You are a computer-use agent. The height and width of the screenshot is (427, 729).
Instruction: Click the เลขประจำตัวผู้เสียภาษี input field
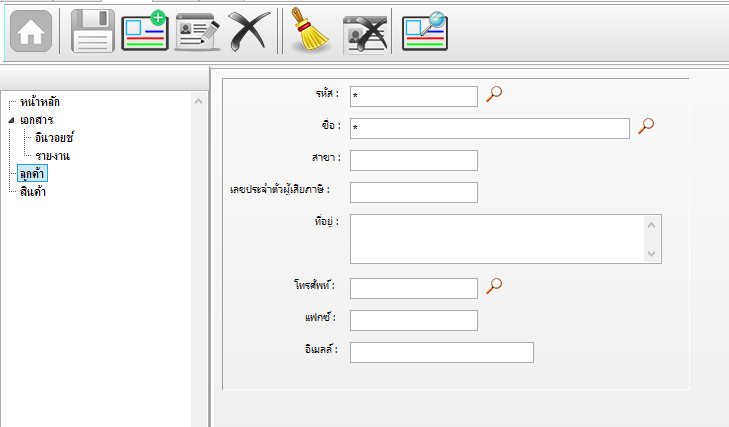pos(414,193)
